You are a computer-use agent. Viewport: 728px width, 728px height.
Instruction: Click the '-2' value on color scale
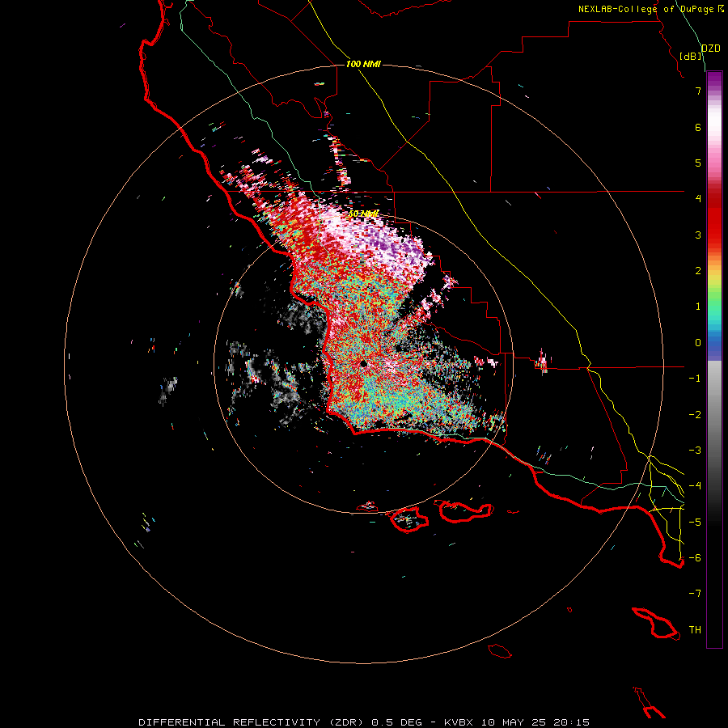coord(695,414)
